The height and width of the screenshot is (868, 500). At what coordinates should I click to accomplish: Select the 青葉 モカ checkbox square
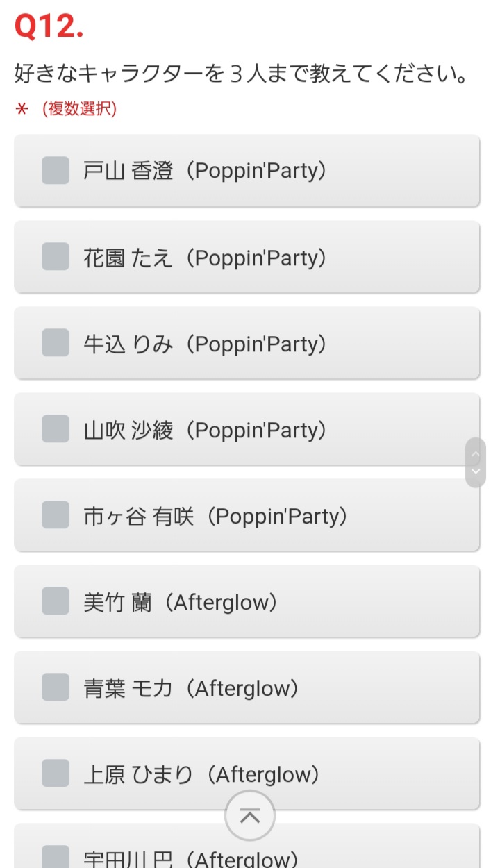coord(56,687)
